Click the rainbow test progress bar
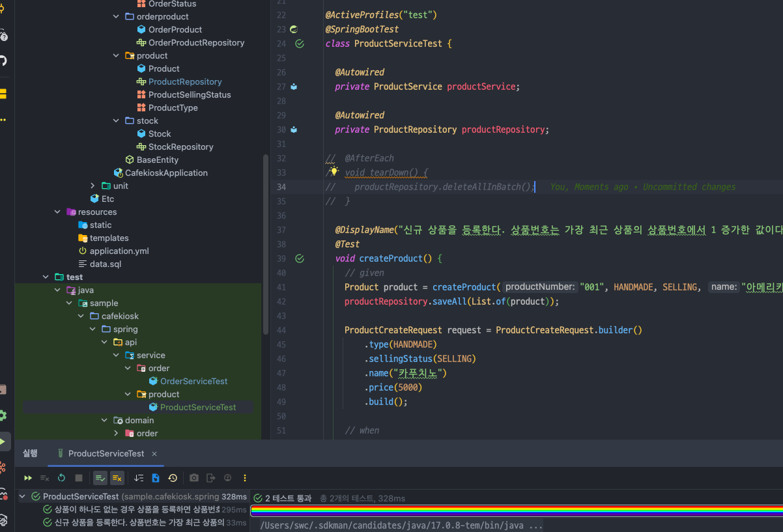 (x=516, y=511)
